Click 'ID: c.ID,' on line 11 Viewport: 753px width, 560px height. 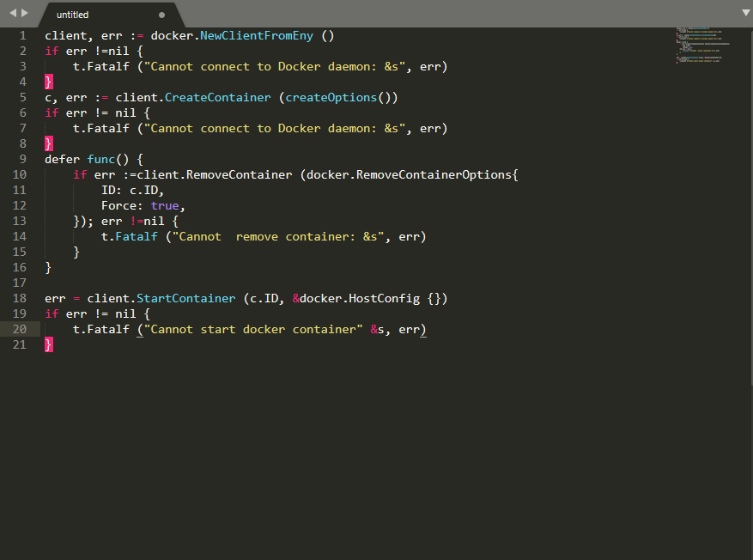[132, 190]
